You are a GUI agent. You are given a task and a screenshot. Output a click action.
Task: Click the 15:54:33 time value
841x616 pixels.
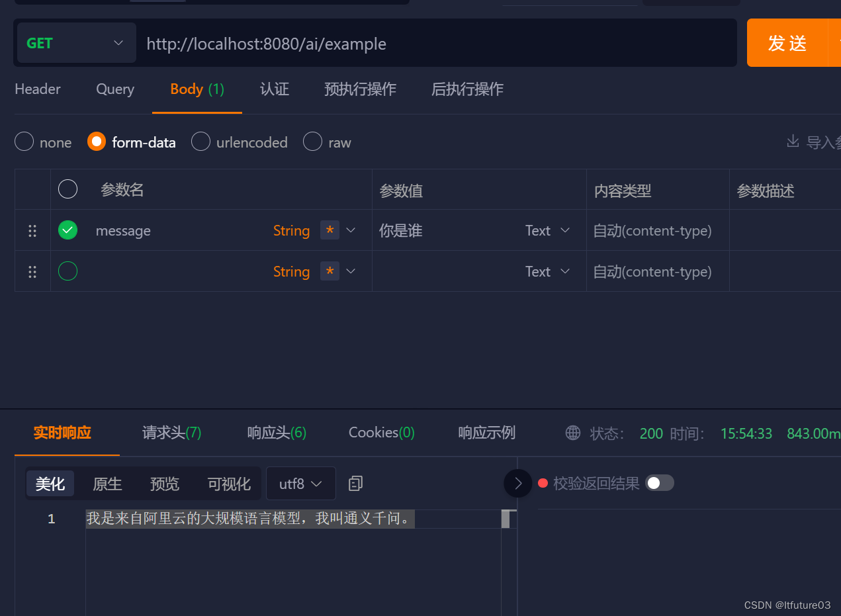pyautogui.click(x=746, y=433)
